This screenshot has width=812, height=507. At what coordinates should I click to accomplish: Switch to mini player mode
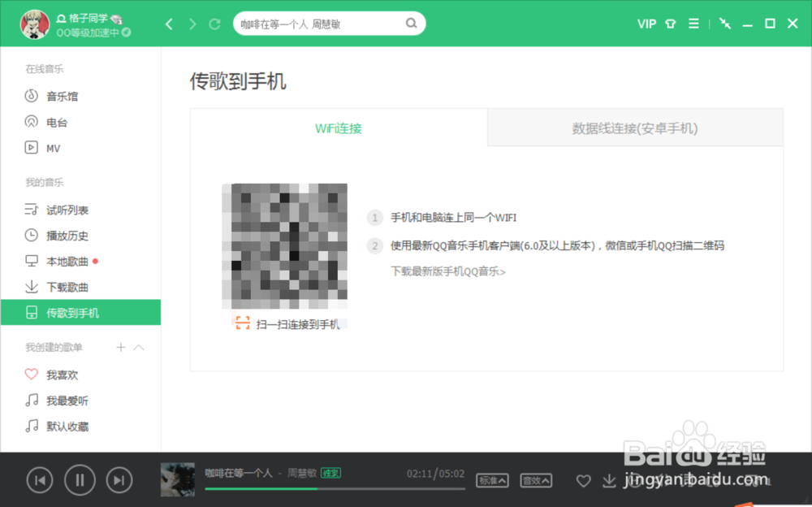tap(725, 24)
